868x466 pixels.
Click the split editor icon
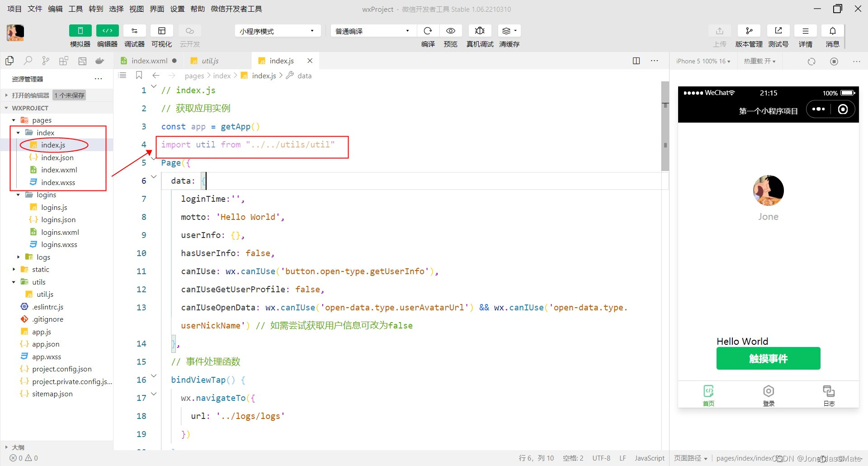(x=636, y=61)
